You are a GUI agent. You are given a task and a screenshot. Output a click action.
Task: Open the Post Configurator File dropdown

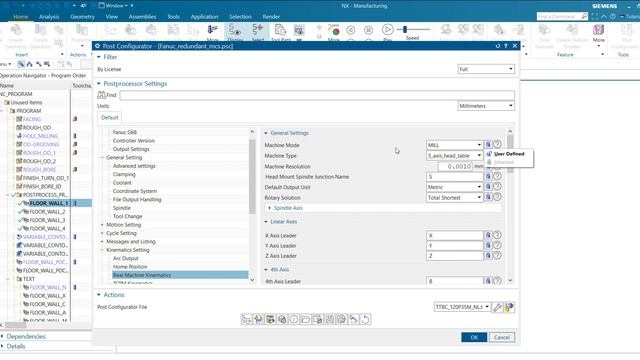pyautogui.click(x=462, y=307)
